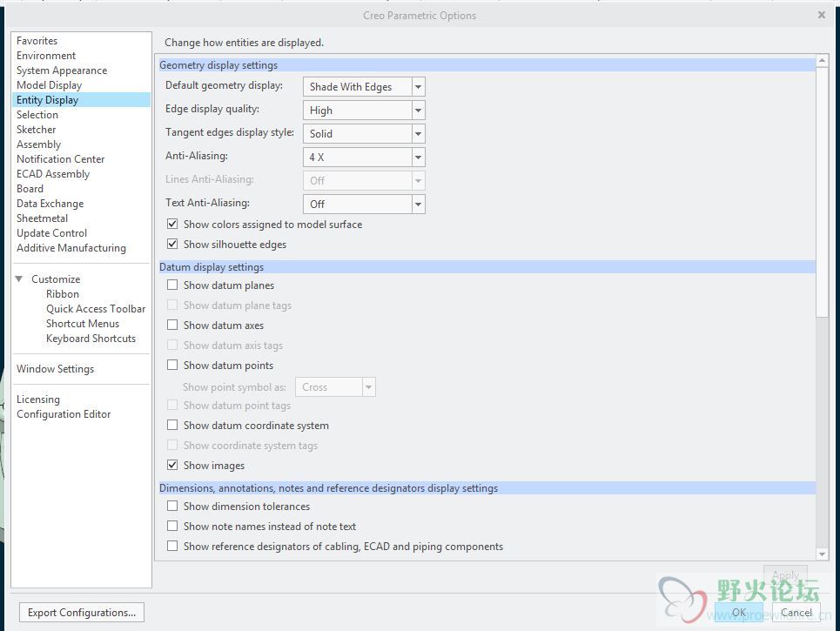The height and width of the screenshot is (631, 840).
Task: Enable Show dimension tolerances
Action: [x=172, y=507]
